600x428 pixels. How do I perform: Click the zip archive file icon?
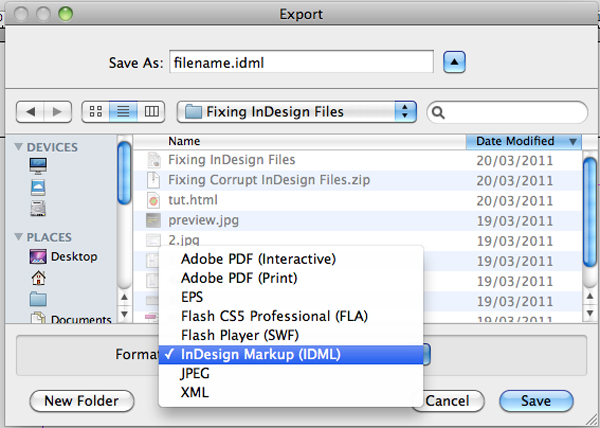coord(154,180)
